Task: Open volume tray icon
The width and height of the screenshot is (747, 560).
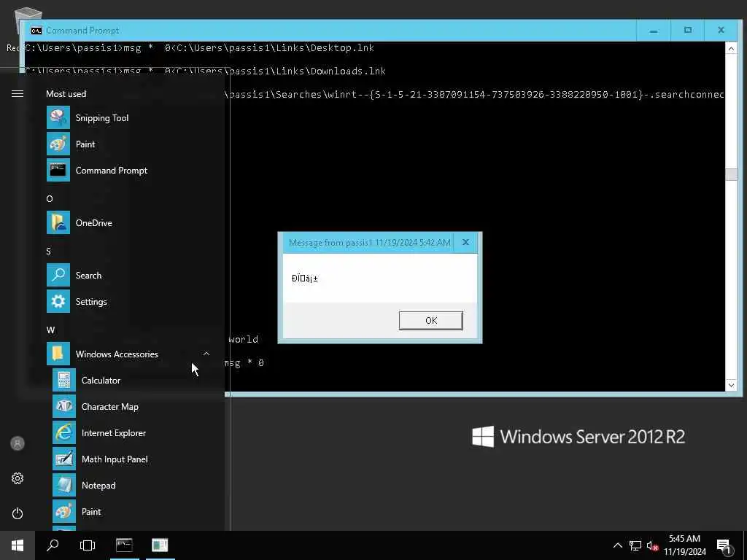Action: [x=652, y=545]
